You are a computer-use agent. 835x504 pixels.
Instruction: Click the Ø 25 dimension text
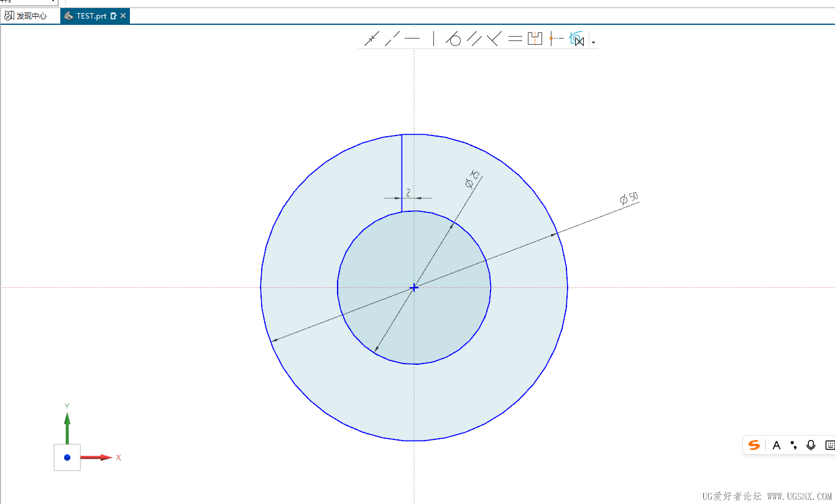[473, 179]
